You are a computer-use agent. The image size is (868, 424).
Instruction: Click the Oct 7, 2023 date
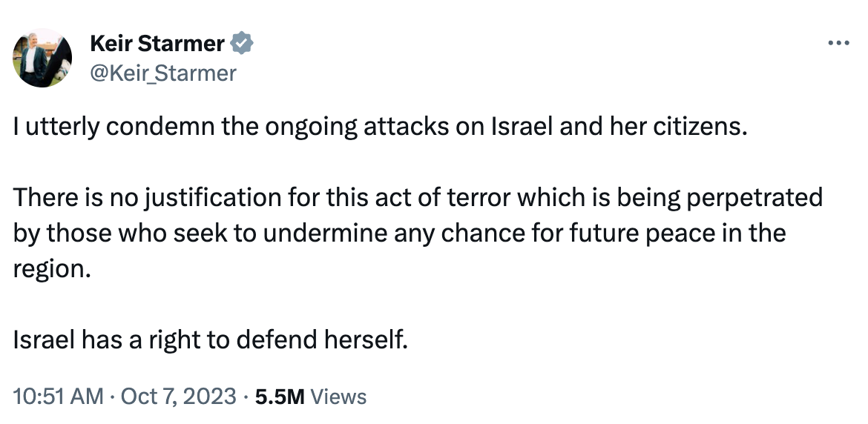pos(178,397)
